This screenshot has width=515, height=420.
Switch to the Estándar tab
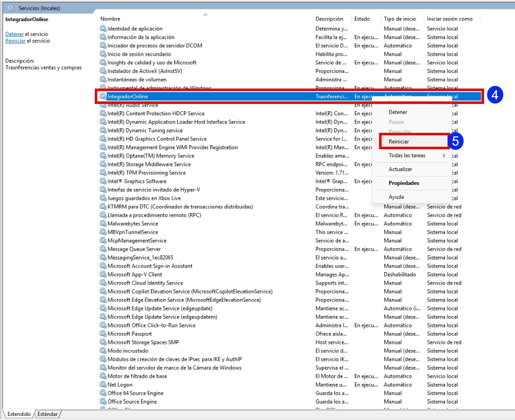point(47,414)
